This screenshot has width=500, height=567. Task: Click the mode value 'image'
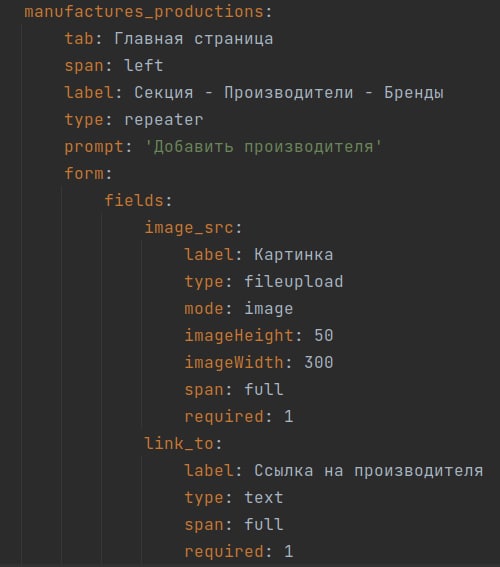click(x=269, y=309)
